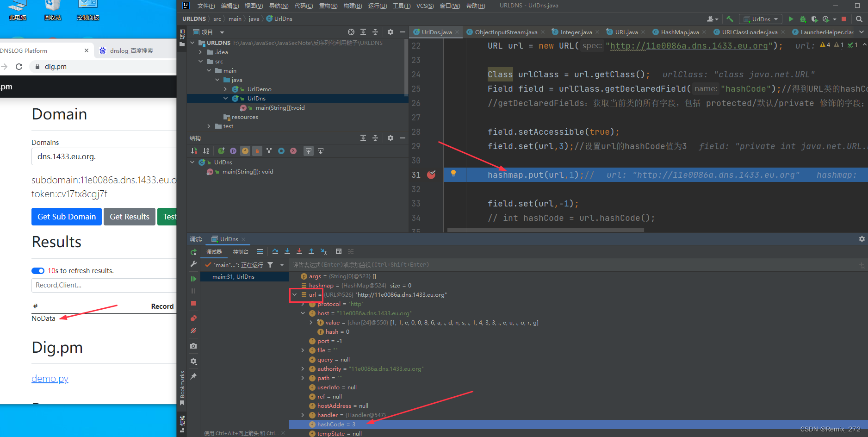Toggle show fields orange f

click(245, 151)
